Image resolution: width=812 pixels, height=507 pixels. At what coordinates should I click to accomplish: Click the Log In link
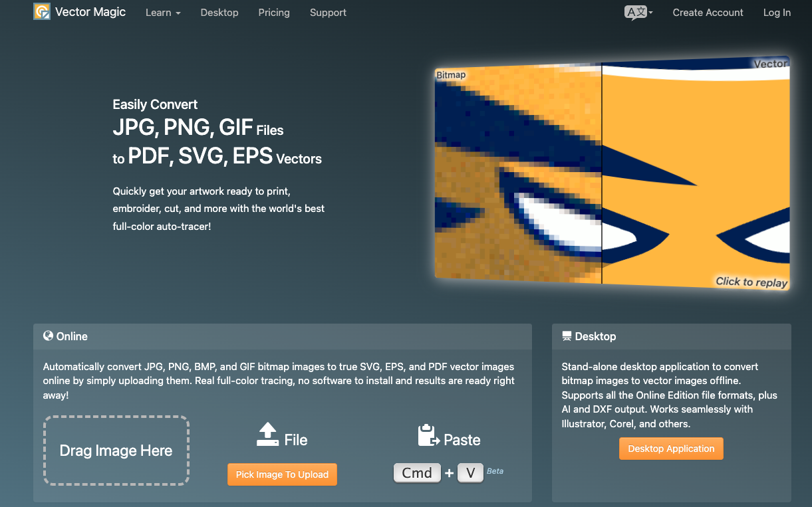point(777,13)
